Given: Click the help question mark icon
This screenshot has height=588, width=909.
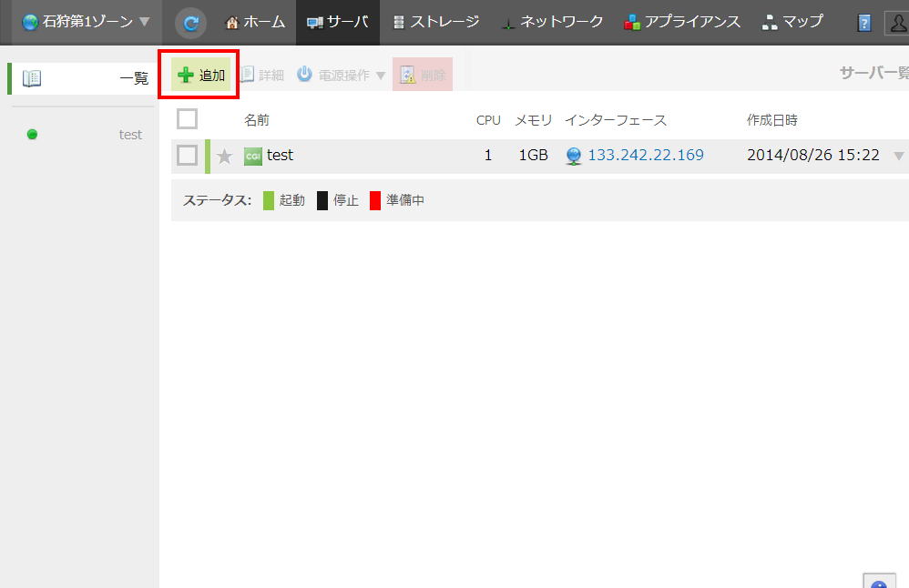Looking at the screenshot, I should tap(864, 23).
